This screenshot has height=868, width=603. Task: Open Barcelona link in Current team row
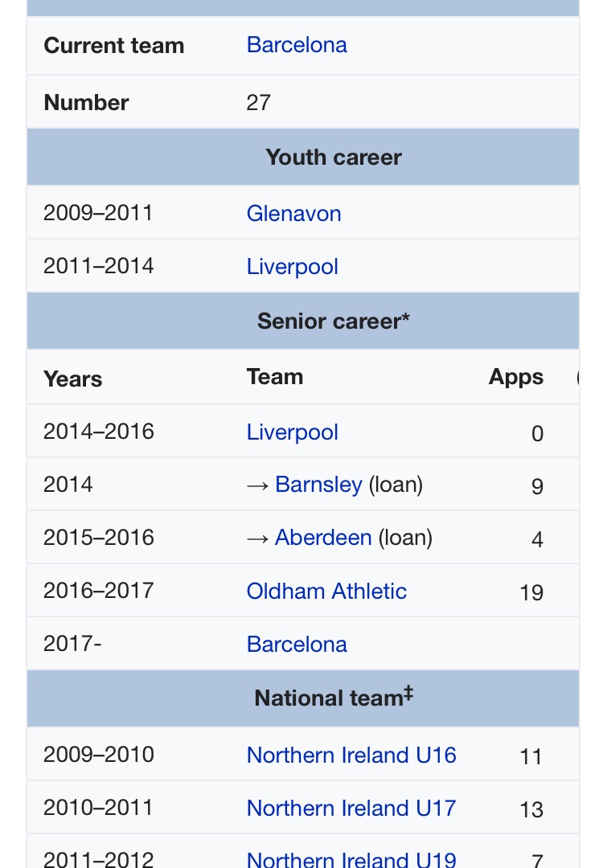297,45
